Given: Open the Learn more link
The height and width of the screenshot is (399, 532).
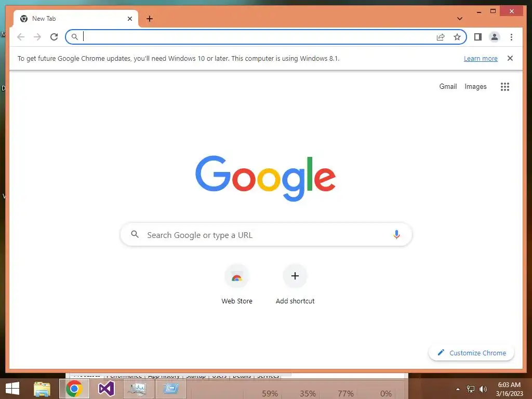Looking at the screenshot, I should point(481,58).
